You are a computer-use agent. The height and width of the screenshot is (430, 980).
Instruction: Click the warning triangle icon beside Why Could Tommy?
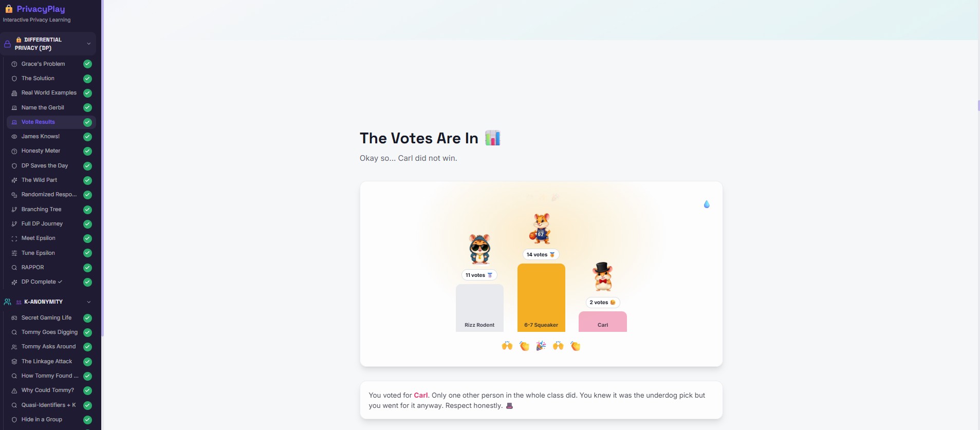coord(14,390)
